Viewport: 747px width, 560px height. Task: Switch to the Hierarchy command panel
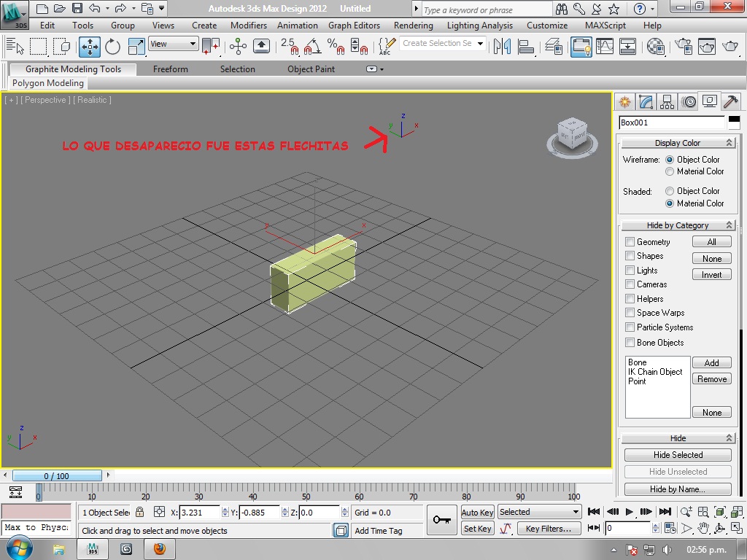coord(667,101)
